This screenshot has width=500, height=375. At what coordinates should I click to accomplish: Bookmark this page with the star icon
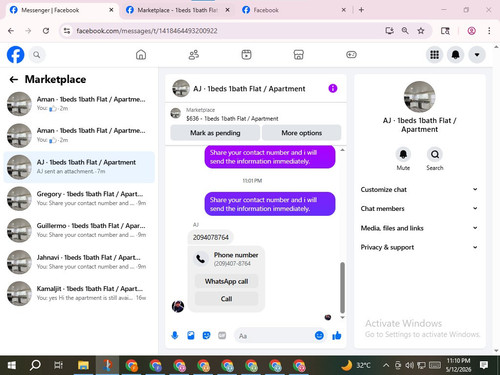[421, 31]
